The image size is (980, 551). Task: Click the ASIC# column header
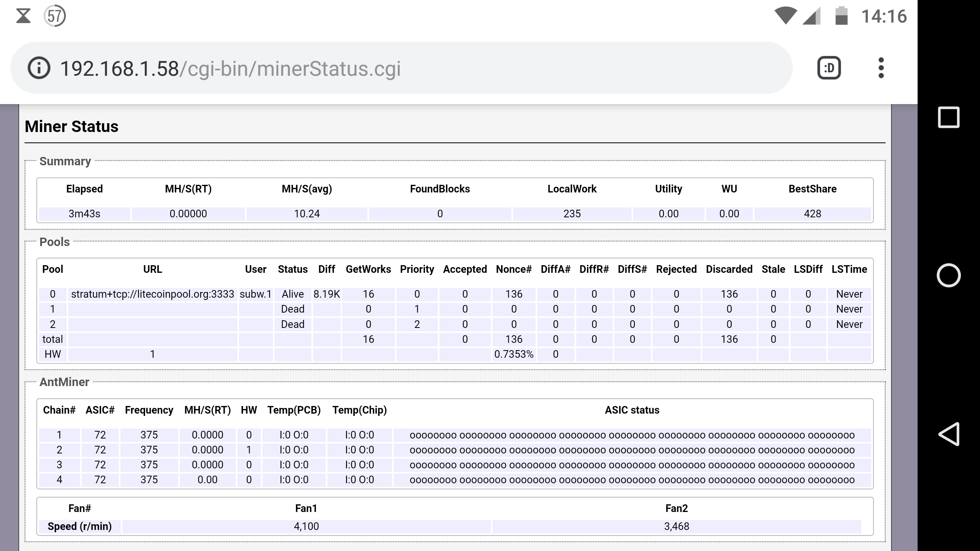100,410
